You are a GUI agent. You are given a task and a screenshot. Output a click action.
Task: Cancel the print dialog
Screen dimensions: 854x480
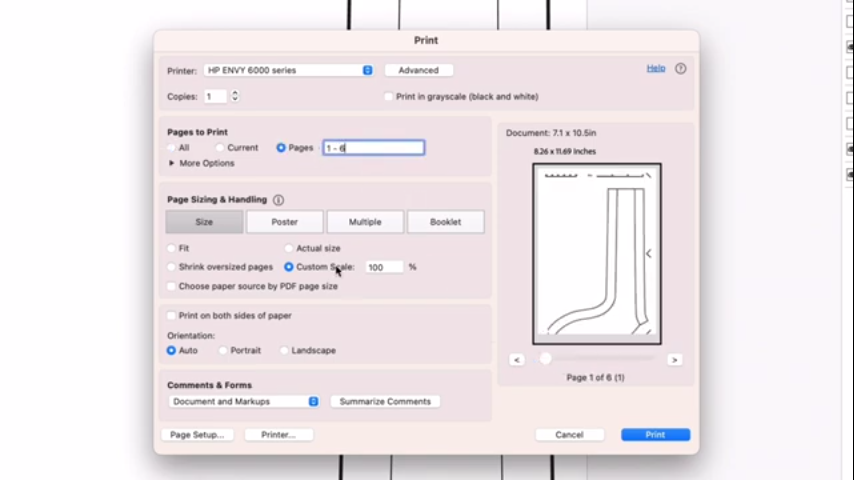569,435
